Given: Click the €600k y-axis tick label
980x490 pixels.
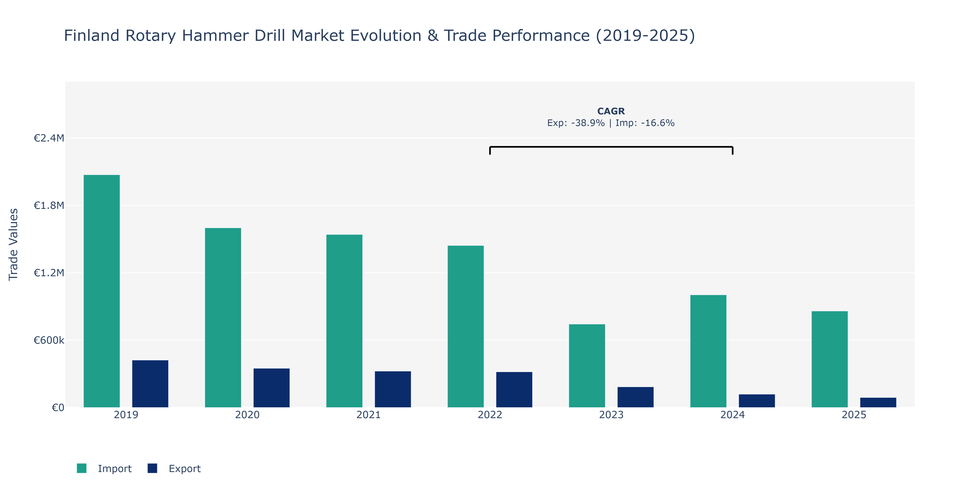Looking at the screenshot, I should coord(49,340).
